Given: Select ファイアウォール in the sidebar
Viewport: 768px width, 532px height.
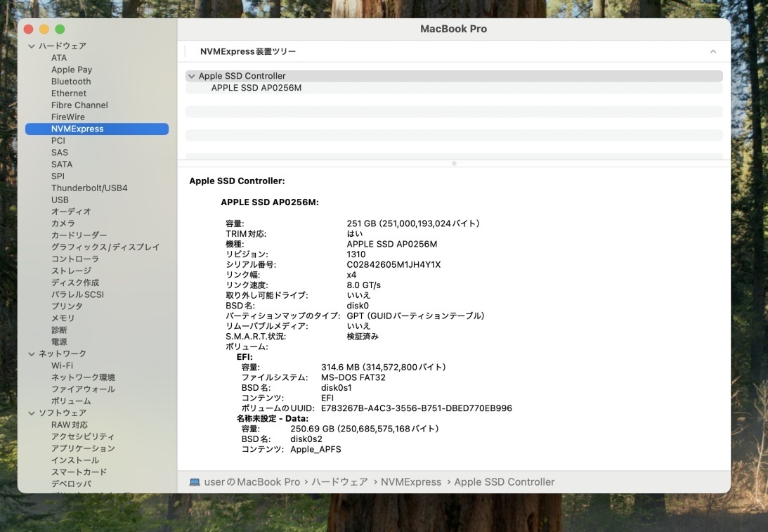Looking at the screenshot, I should tap(84, 389).
